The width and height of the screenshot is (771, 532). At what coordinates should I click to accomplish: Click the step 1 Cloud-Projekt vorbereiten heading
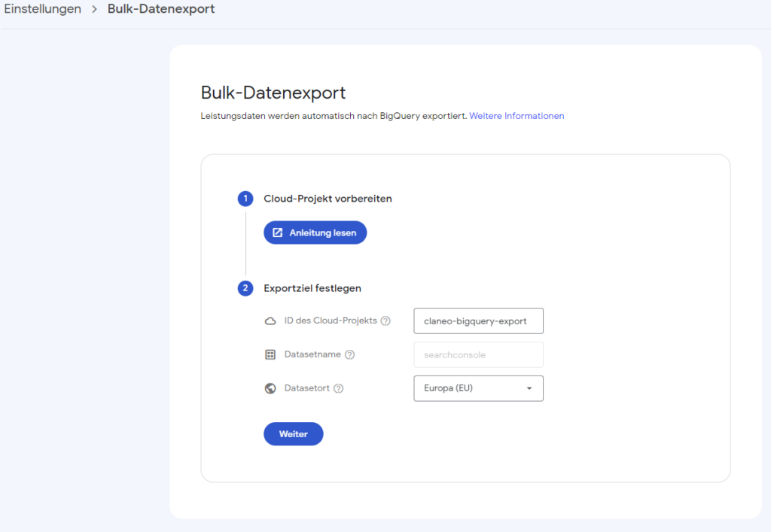click(x=328, y=199)
